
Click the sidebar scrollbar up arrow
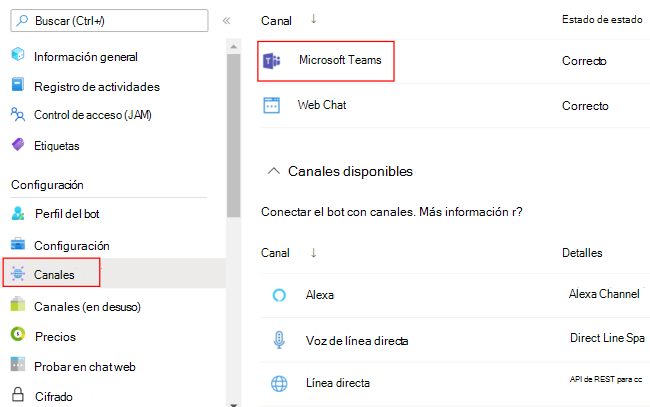(x=233, y=46)
